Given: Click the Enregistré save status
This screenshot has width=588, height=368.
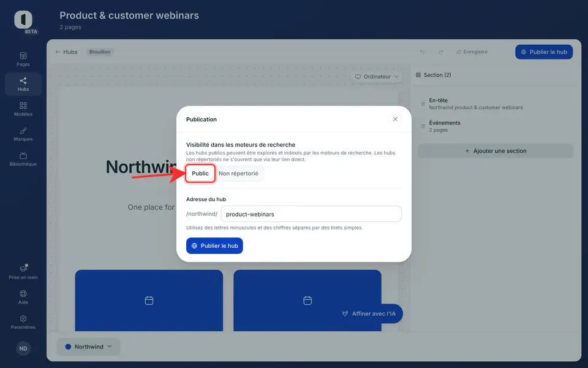Looking at the screenshot, I should tap(472, 52).
